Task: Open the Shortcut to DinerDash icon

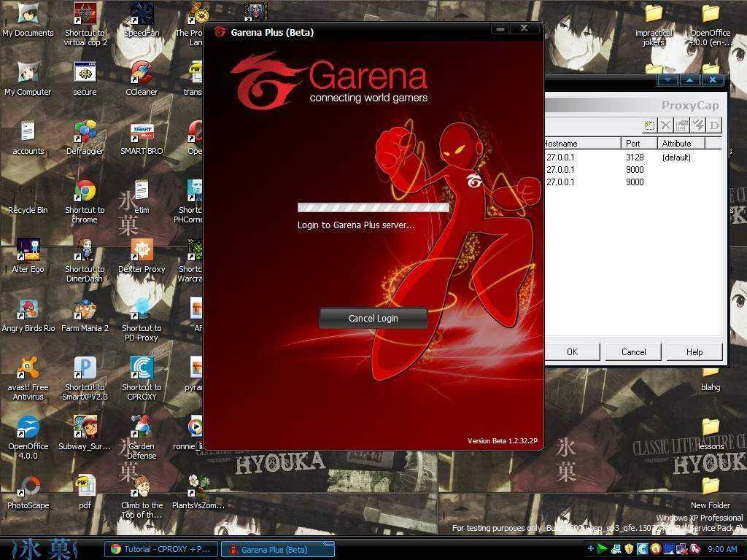Action: [85, 261]
